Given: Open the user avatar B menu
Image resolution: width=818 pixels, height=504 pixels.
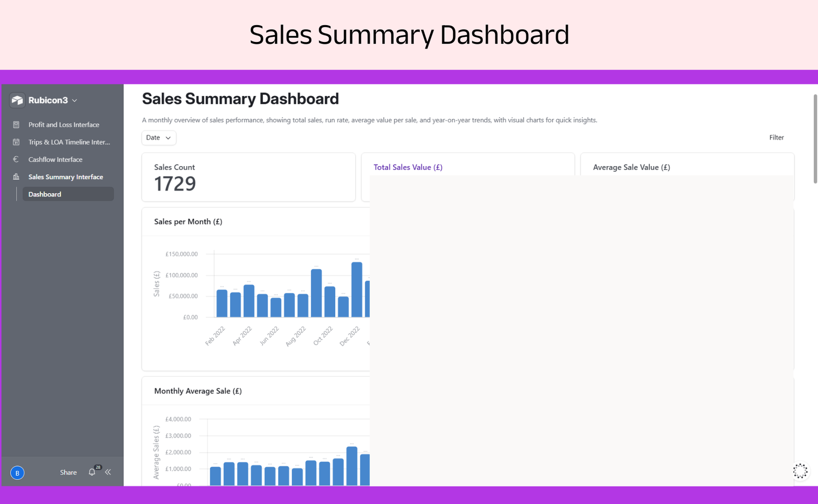Looking at the screenshot, I should coord(17,473).
